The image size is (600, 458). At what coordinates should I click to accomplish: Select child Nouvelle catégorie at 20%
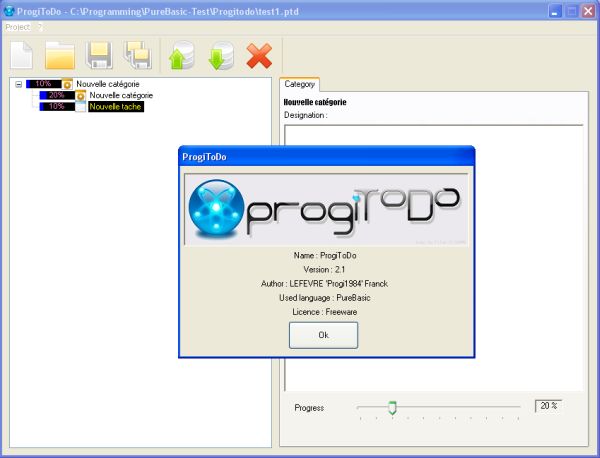[x=121, y=95]
